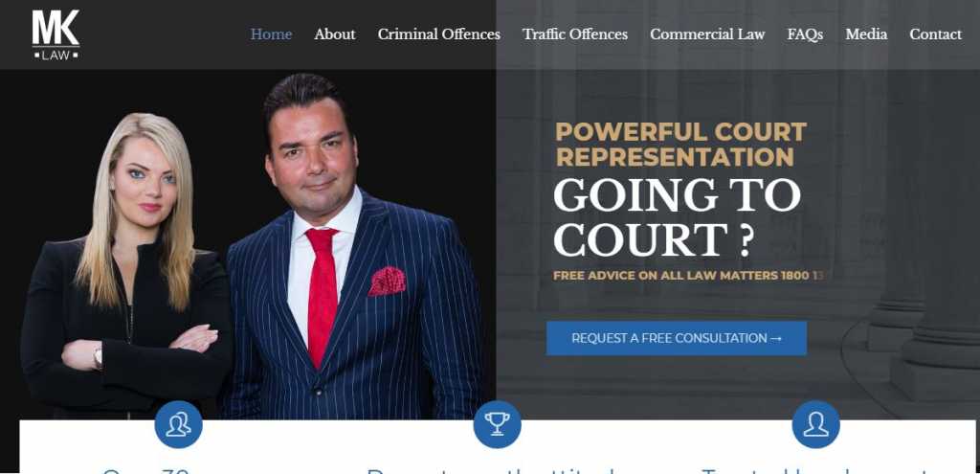Click Request a Free Consultation button
Viewport: 980px width, 474px height.
point(677,338)
